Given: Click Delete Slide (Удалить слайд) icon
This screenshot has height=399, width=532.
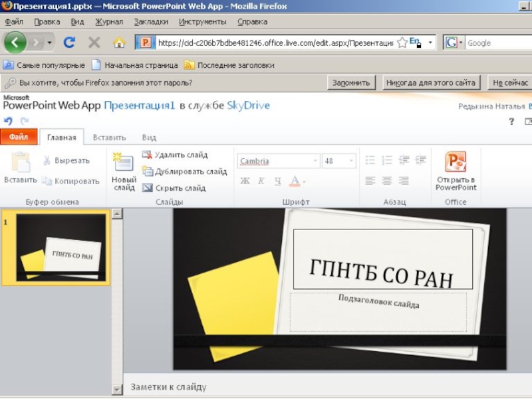Looking at the screenshot, I should 148,155.
